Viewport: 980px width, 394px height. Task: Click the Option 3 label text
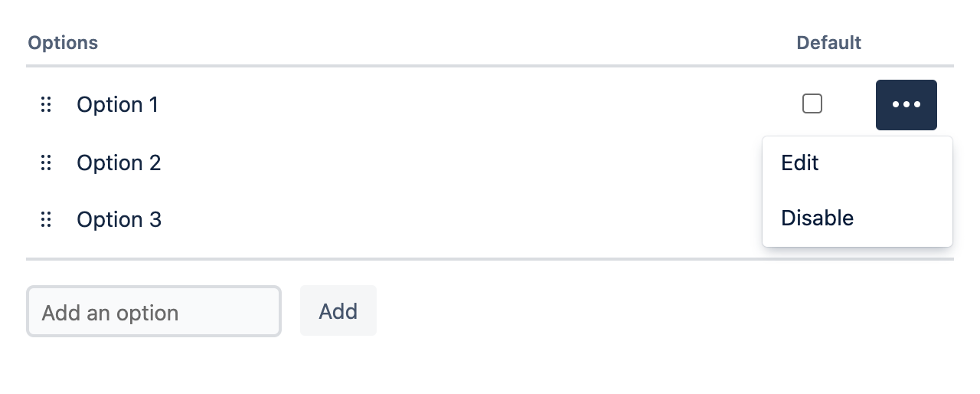(x=119, y=220)
